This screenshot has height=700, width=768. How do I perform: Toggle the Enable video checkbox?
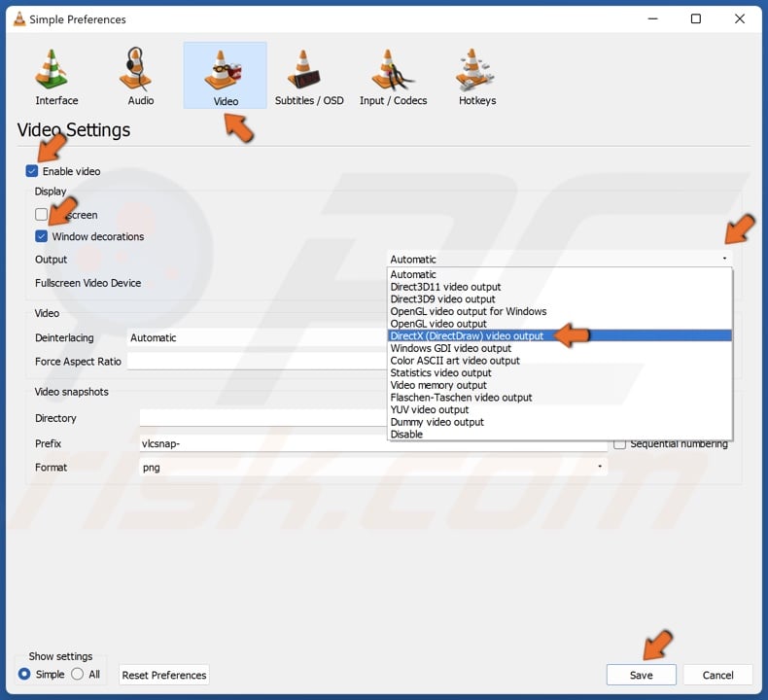[32, 171]
